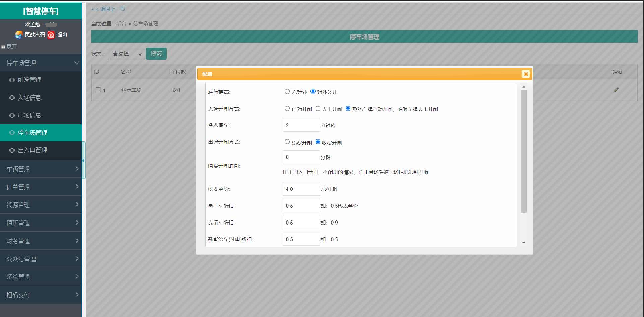Click the green 搜索 search button

point(156,54)
